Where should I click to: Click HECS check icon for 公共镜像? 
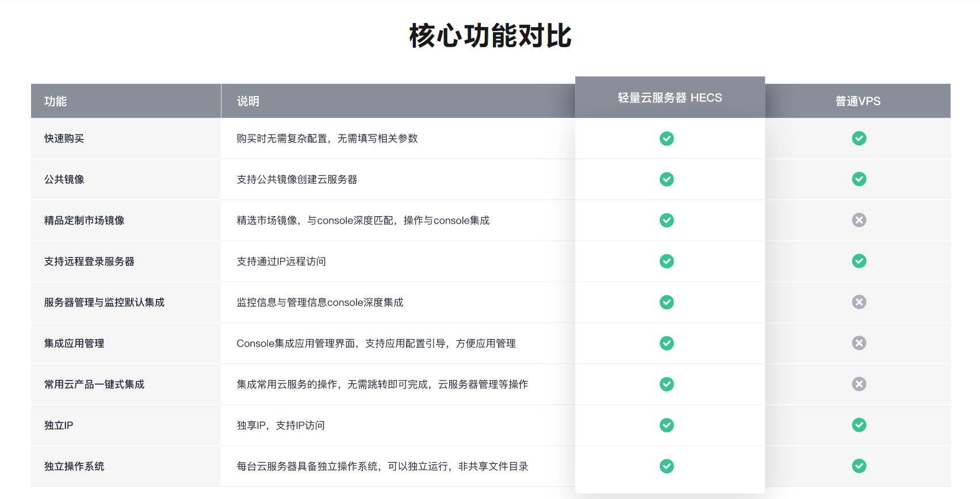(x=667, y=179)
